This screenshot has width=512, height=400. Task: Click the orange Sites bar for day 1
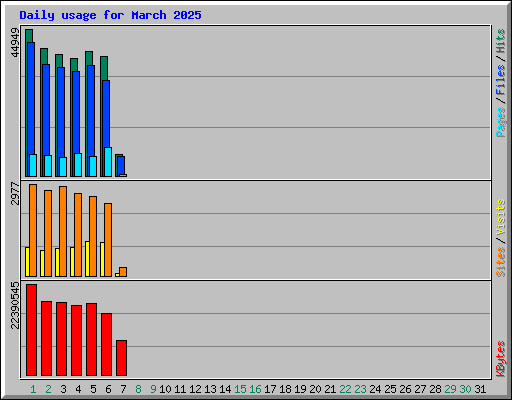pyautogui.click(x=33, y=230)
